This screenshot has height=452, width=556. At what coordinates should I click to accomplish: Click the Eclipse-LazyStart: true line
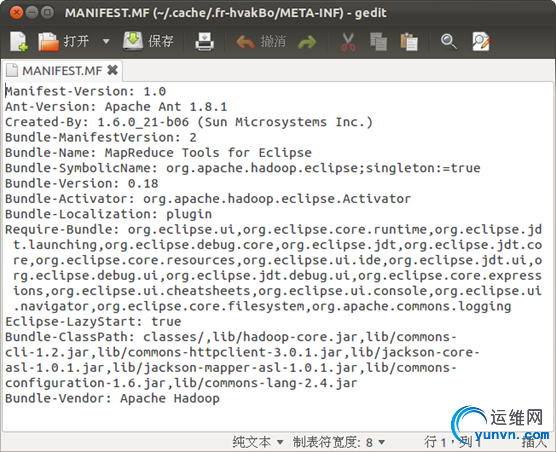[x=93, y=322]
